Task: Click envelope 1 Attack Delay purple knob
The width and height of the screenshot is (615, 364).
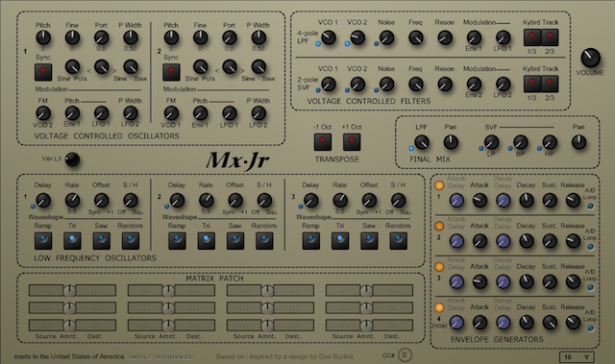Action: click(456, 201)
